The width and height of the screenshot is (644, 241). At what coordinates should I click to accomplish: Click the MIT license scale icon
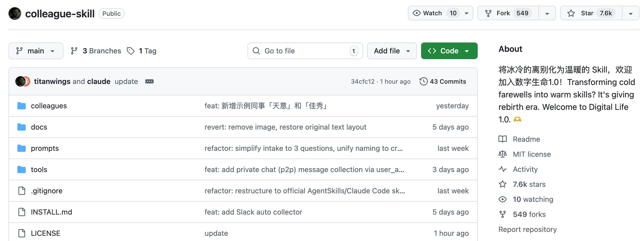(503, 154)
